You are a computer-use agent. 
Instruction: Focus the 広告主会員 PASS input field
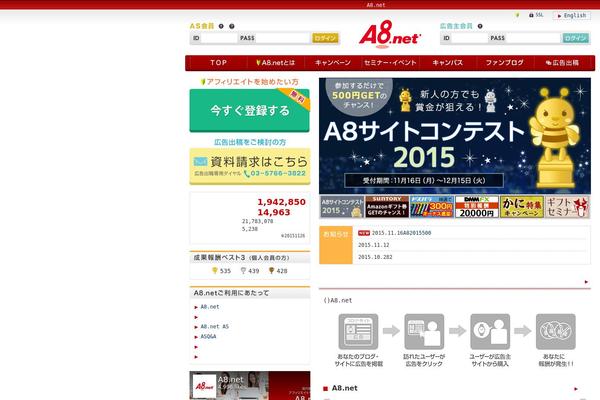click(x=533, y=38)
